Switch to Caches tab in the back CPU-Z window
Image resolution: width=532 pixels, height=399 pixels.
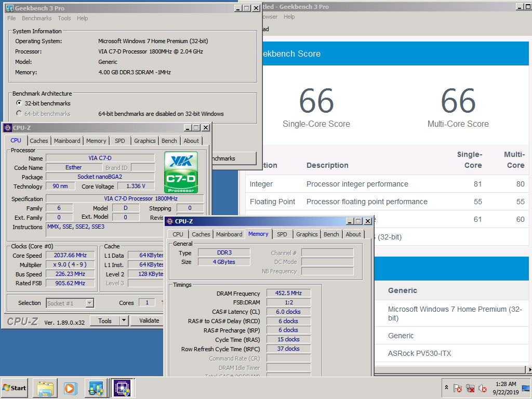[38, 141]
